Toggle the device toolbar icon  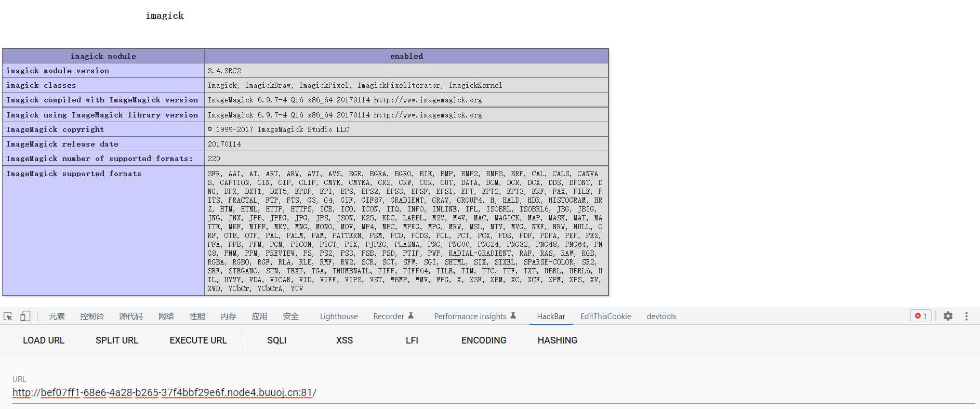[25, 316]
